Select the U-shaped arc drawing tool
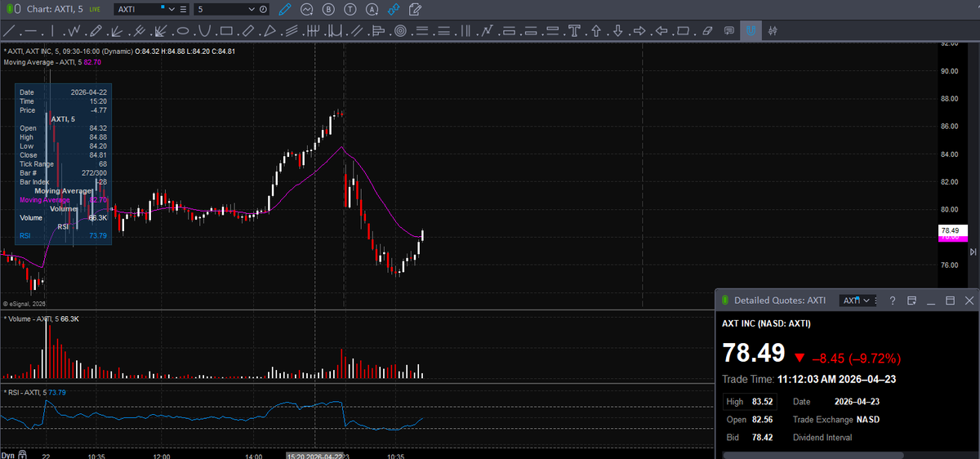 click(x=204, y=31)
